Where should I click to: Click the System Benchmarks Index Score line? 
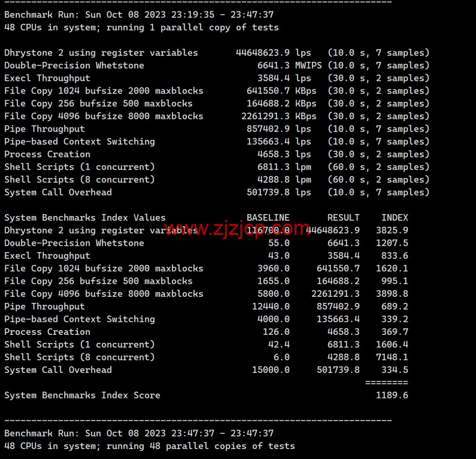[82, 395]
